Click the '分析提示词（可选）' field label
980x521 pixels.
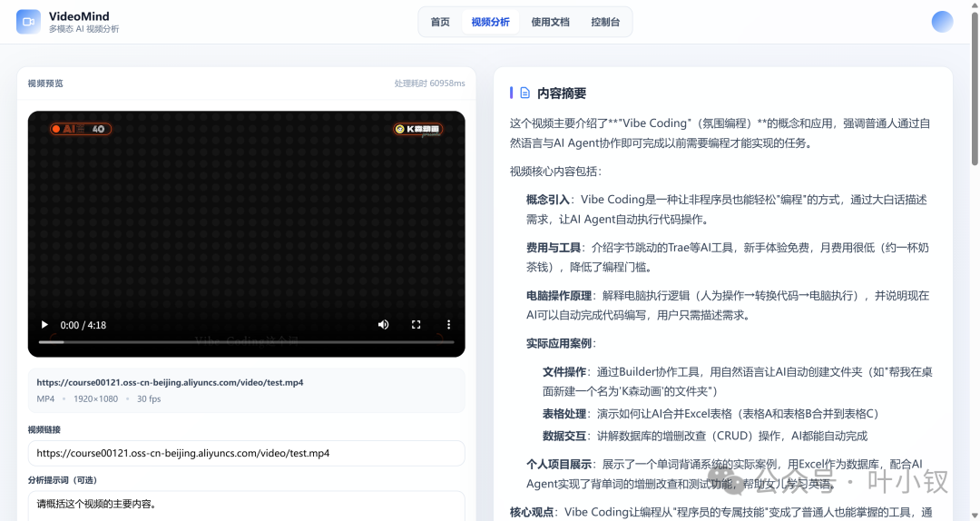62,480
